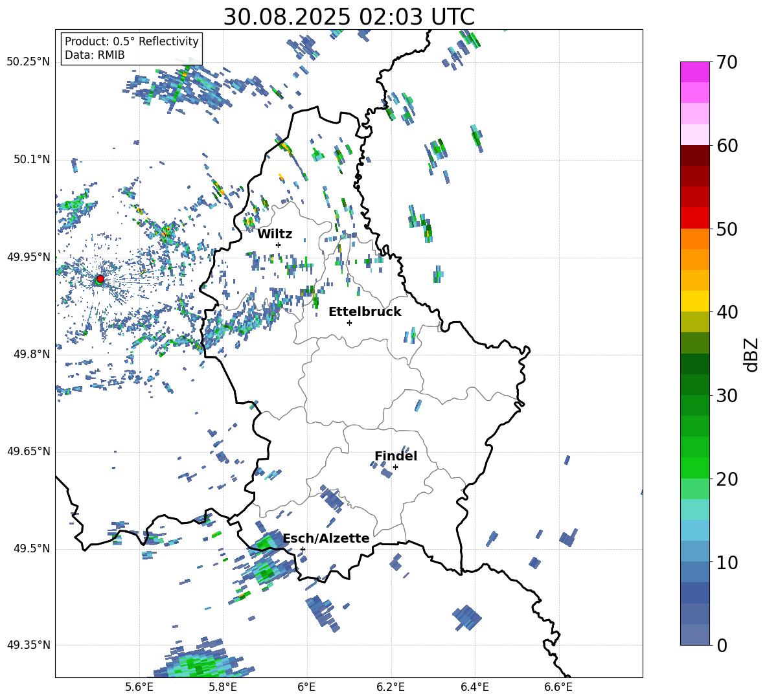This screenshot has width=767, height=700.
Task: Click the Esch/Alzette location cross marker
Action: pos(303,549)
